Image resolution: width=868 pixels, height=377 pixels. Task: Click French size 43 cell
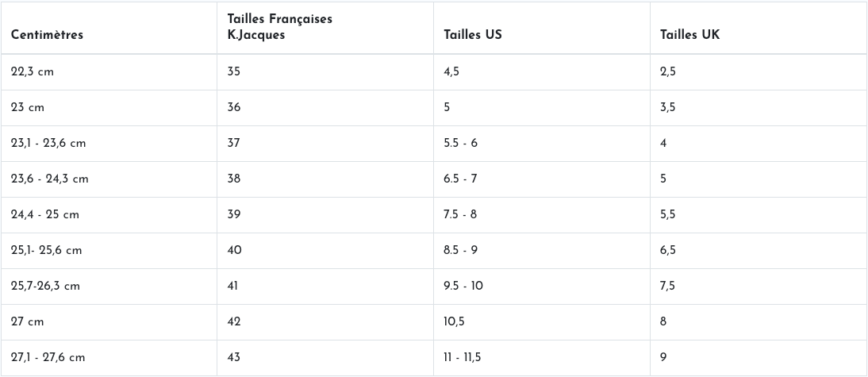(x=234, y=357)
